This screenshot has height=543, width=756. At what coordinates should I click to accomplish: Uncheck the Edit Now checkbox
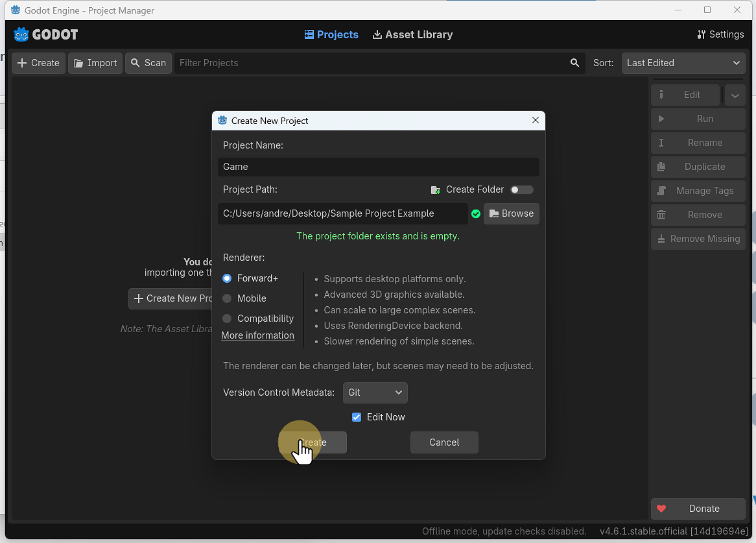point(357,417)
